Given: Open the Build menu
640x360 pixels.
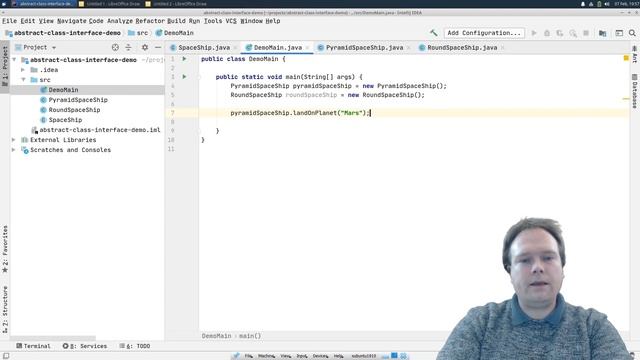Looking at the screenshot, I should tap(176, 21).
